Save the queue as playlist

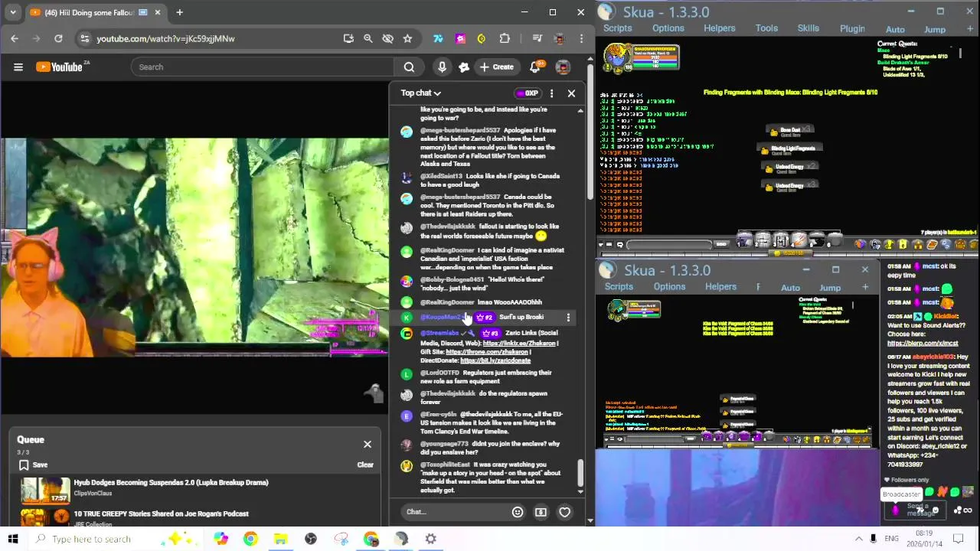(x=33, y=465)
